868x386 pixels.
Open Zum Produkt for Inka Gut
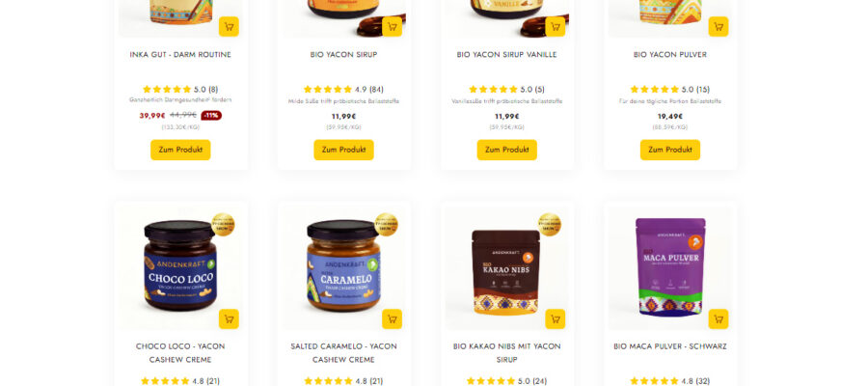click(180, 150)
